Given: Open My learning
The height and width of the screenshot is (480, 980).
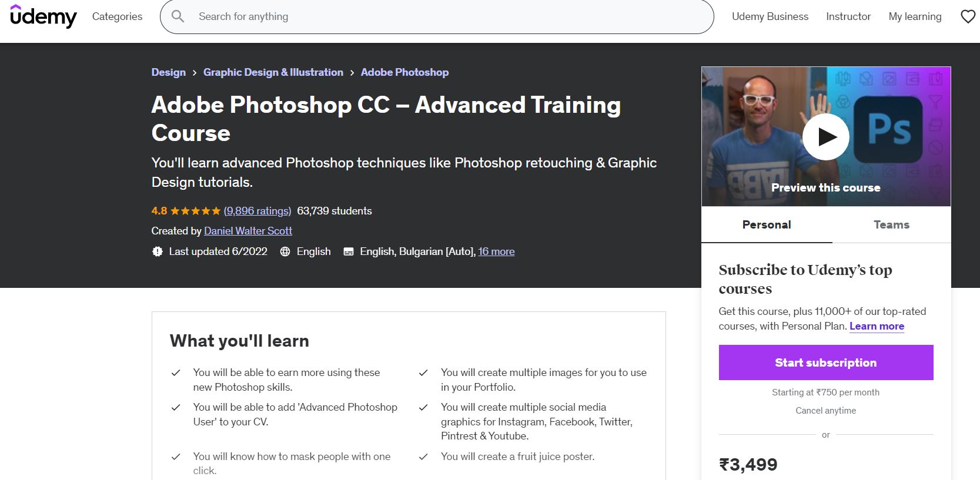Looking at the screenshot, I should coord(915,16).
